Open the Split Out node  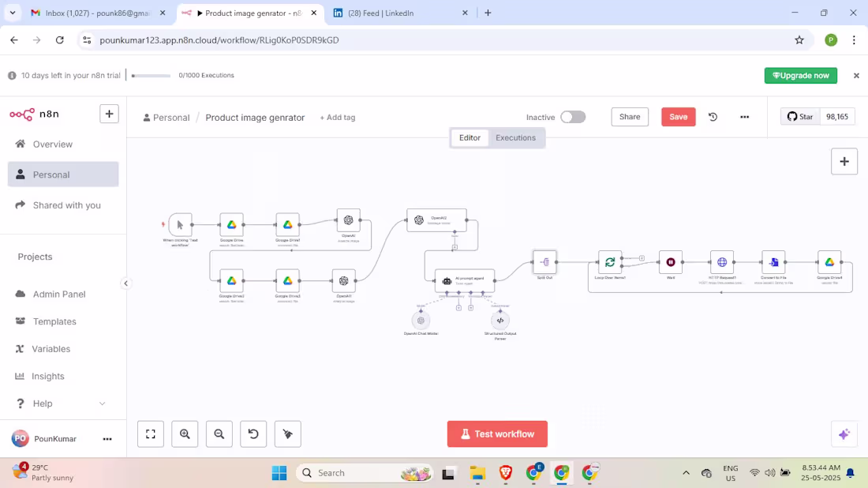544,261
